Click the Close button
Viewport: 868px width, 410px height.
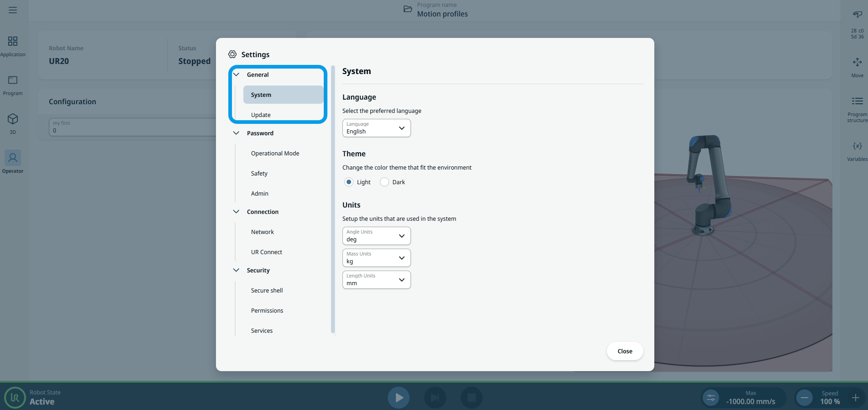pyautogui.click(x=625, y=351)
